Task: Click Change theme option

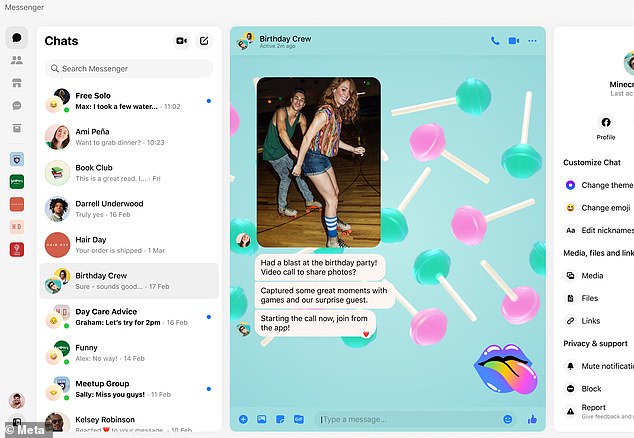Action: [x=604, y=185]
